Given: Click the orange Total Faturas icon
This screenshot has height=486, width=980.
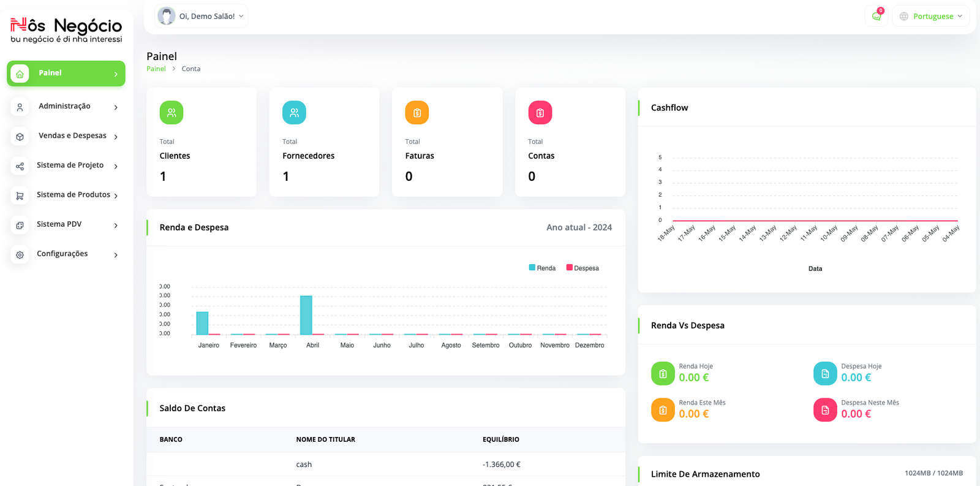Looking at the screenshot, I should tap(417, 113).
